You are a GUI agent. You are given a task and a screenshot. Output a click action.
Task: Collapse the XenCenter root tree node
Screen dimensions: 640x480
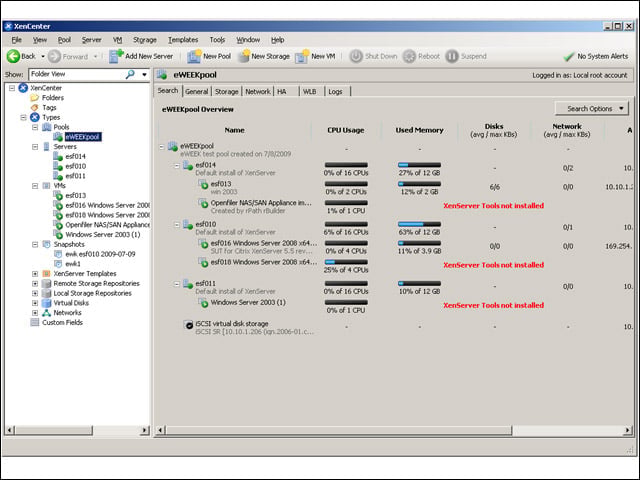click(x=12, y=88)
